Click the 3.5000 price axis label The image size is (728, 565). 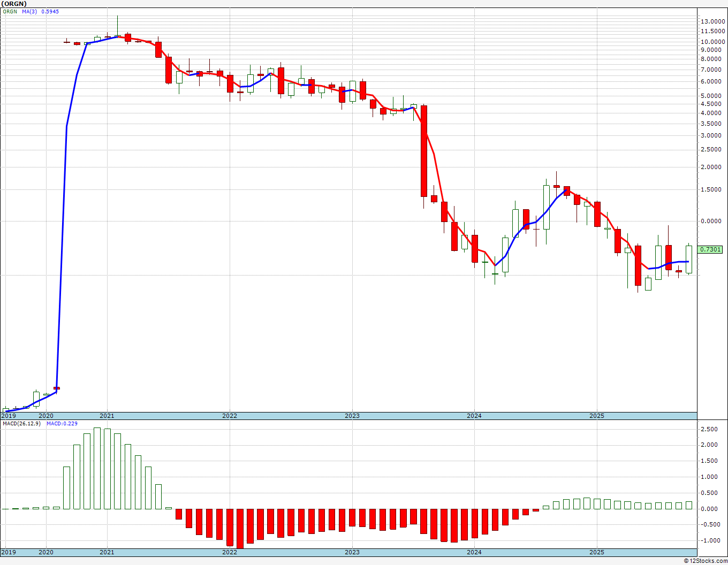712,124
